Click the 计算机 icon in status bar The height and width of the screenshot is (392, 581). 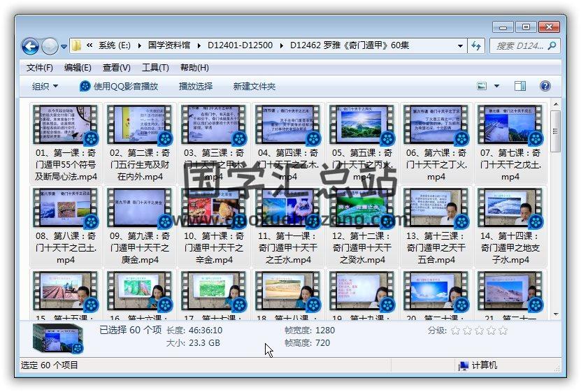463,365
